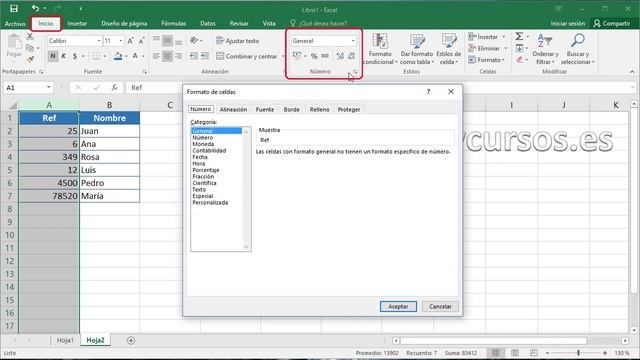Align text to the left
Screen dimensions: 640x360
tap(156, 56)
